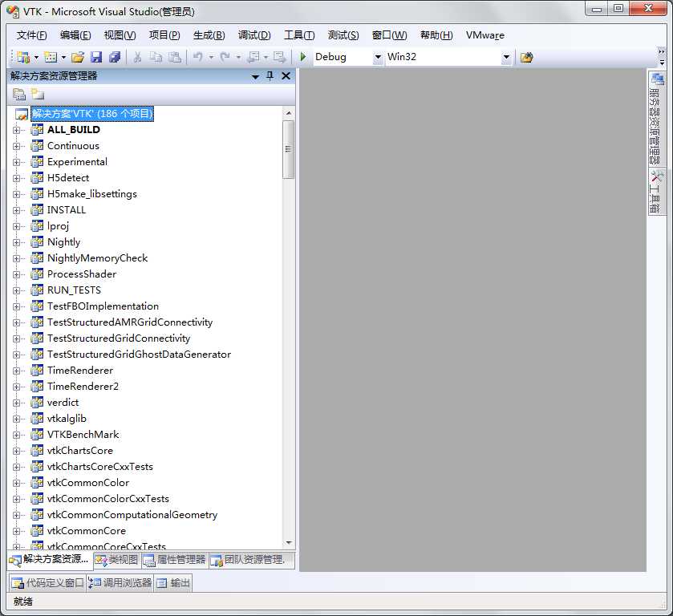The height and width of the screenshot is (616, 673).
Task: Open Toolbox side tab
Action: click(x=656, y=192)
